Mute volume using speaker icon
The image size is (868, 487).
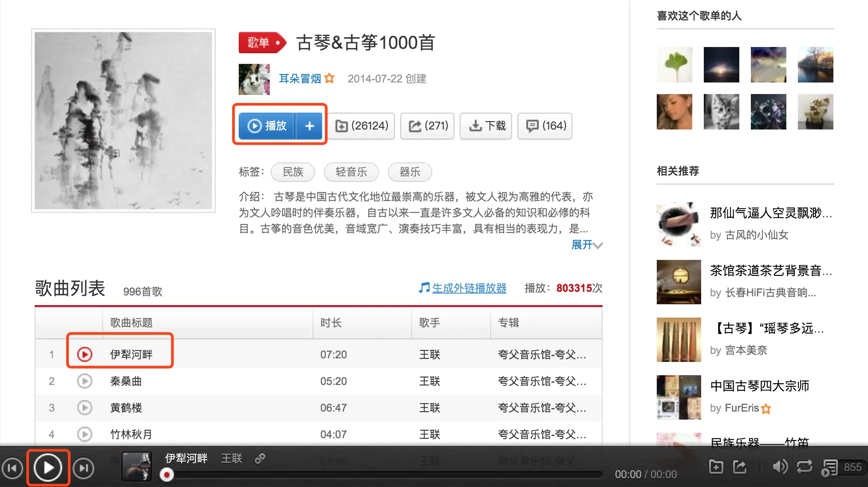[x=780, y=467]
